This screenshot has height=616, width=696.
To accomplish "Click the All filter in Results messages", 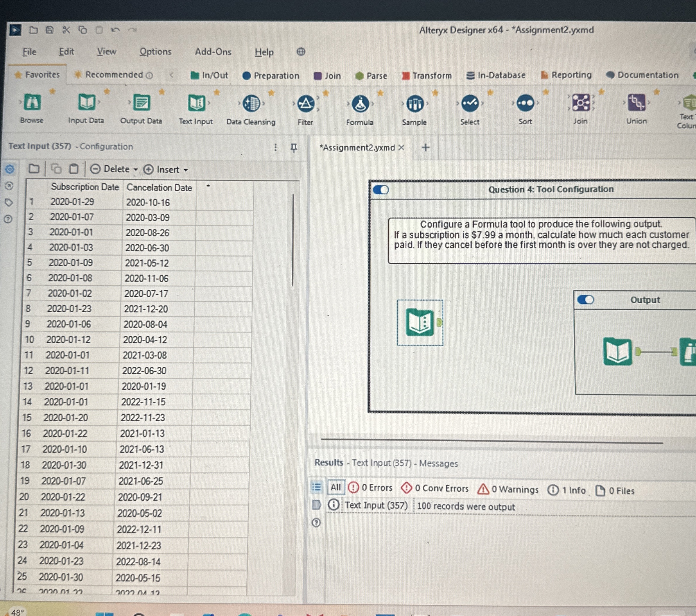I will [x=336, y=487].
